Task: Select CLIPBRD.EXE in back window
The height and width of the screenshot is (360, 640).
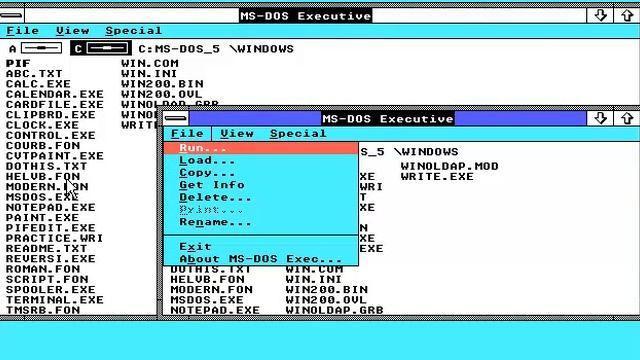Action: click(51, 115)
